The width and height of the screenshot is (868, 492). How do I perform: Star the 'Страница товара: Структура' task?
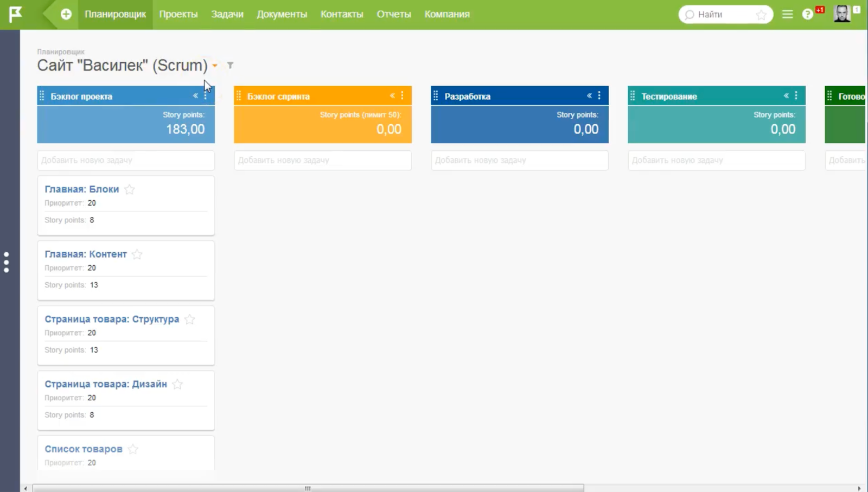coord(189,320)
